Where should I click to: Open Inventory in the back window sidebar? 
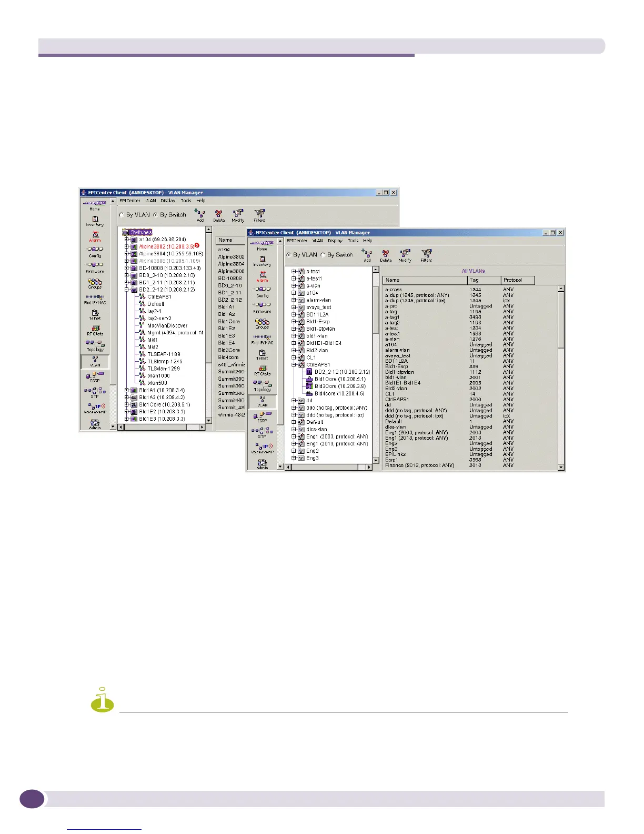[x=95, y=221]
